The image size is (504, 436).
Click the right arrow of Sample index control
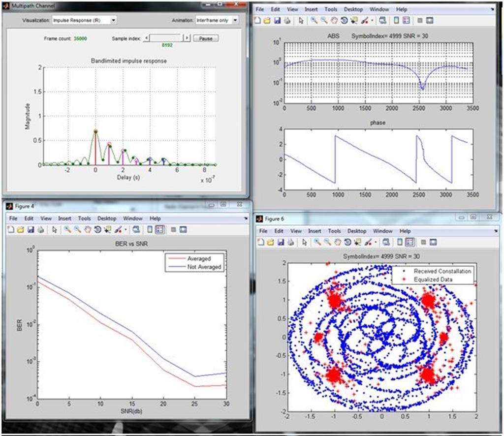pyautogui.click(x=187, y=38)
